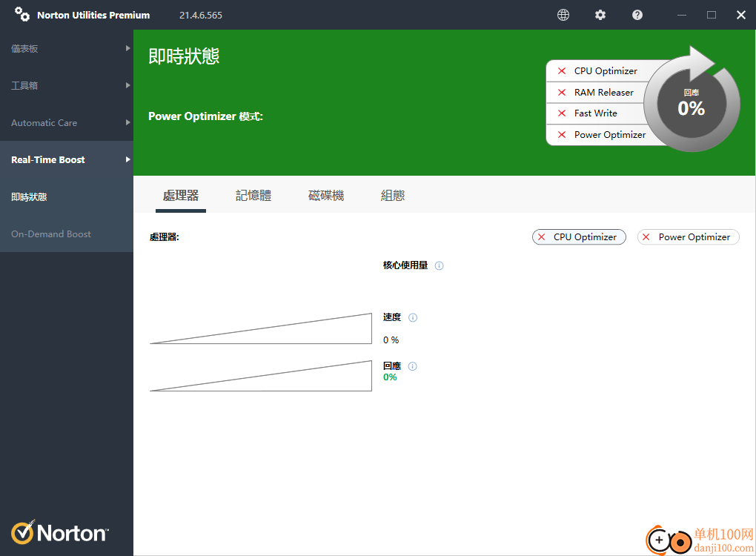Enable the Power Optimizer pill button
Viewport: 756px width, 556px height.
(x=688, y=236)
